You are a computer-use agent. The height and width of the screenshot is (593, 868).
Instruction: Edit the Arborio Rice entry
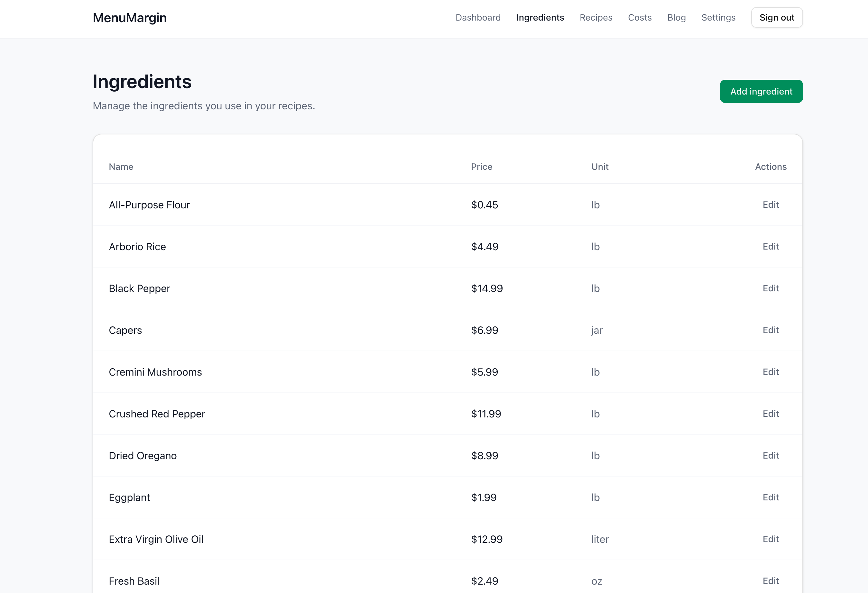[771, 246]
